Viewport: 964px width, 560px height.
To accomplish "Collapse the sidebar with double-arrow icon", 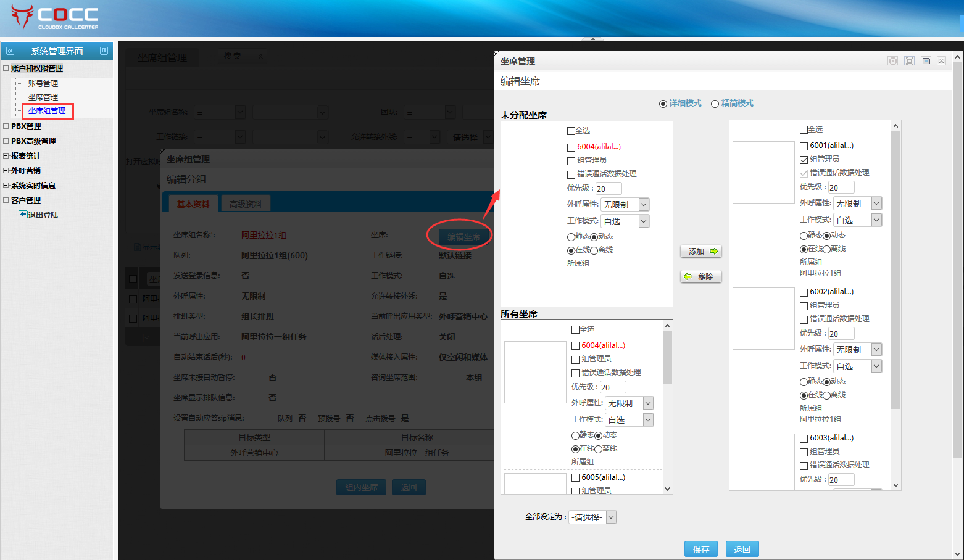I will coord(10,51).
